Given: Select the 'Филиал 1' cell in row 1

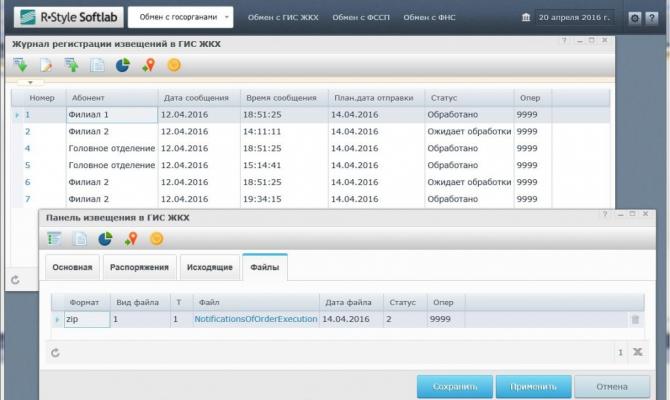Looking at the screenshot, I should pyautogui.click(x=112, y=115).
